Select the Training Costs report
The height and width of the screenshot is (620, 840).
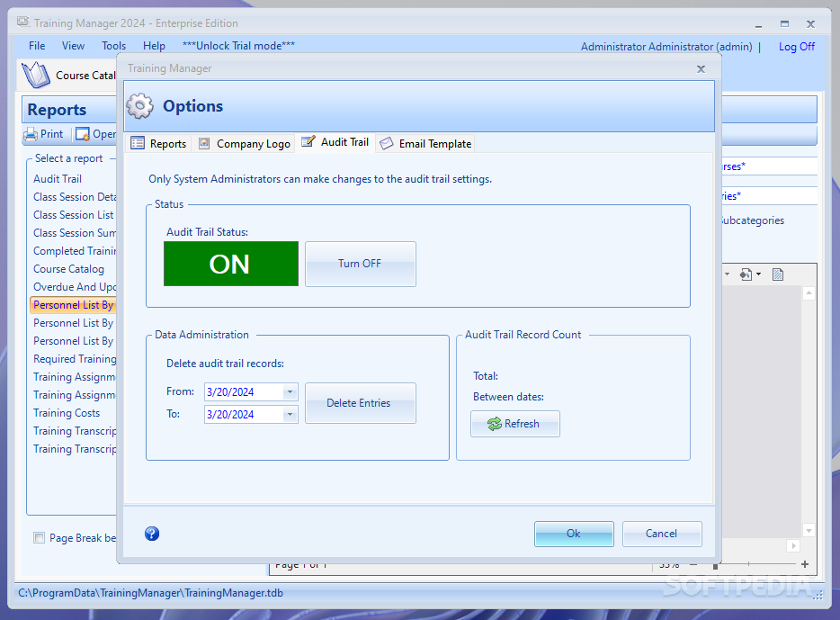pyautogui.click(x=67, y=413)
